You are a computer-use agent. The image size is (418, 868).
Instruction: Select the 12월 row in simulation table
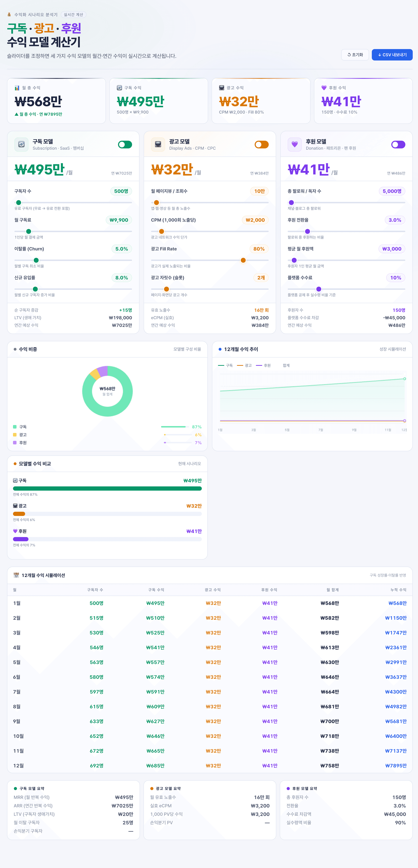210,765
